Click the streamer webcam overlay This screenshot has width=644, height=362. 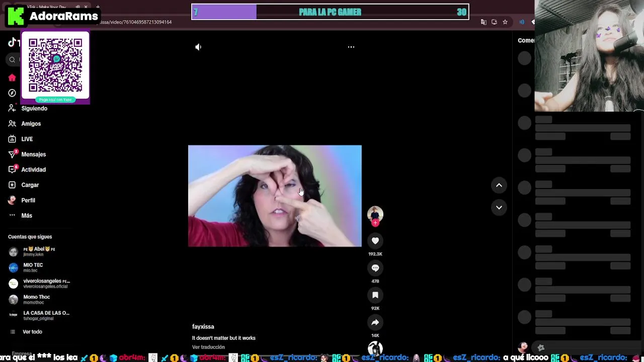coord(589,56)
